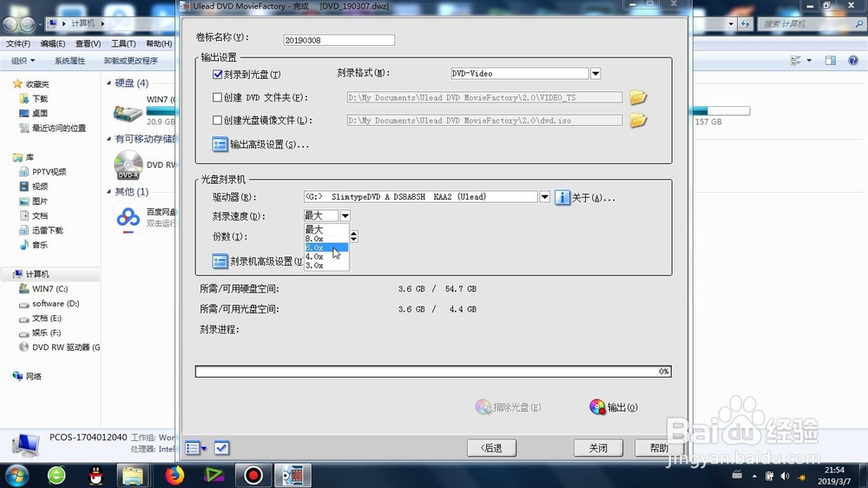Open output advanced settings icon

[x=220, y=144]
